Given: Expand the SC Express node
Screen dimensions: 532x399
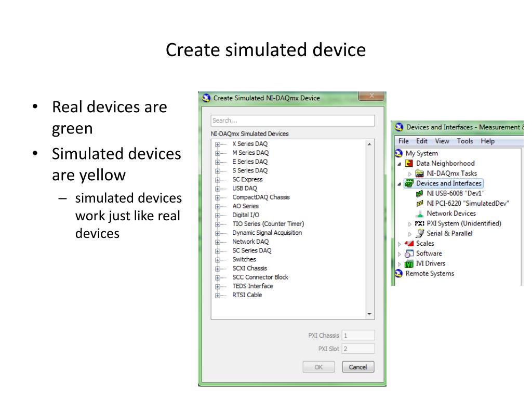Looking at the screenshot, I should [218, 180].
